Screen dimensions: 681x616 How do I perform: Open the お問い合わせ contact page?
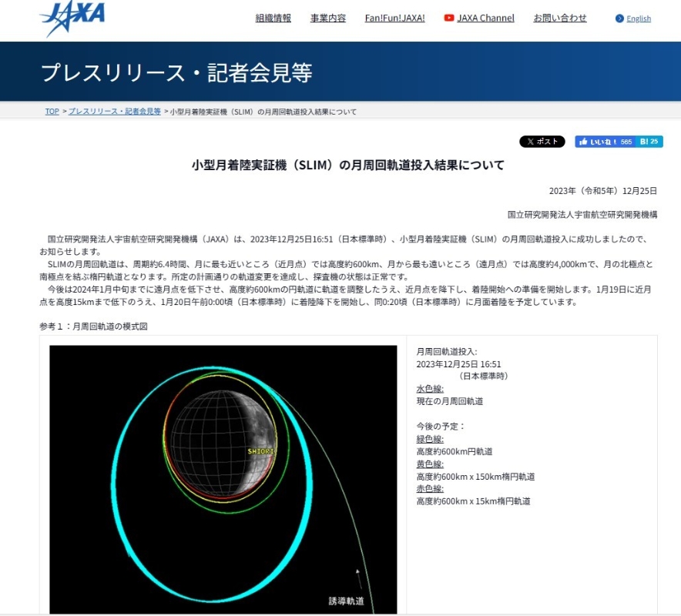(560, 18)
